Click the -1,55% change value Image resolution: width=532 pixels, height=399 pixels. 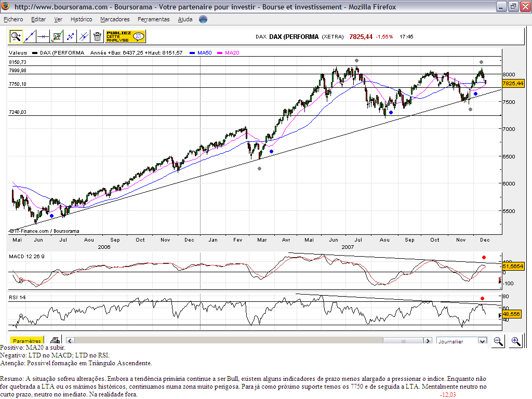point(384,37)
